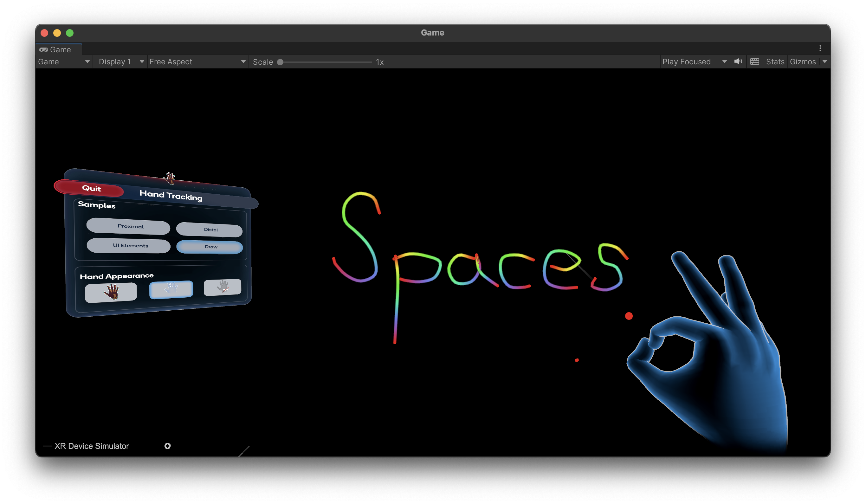This screenshot has width=866, height=504.
Task: Click the XR Device Simulator handle bar
Action: [x=47, y=446]
